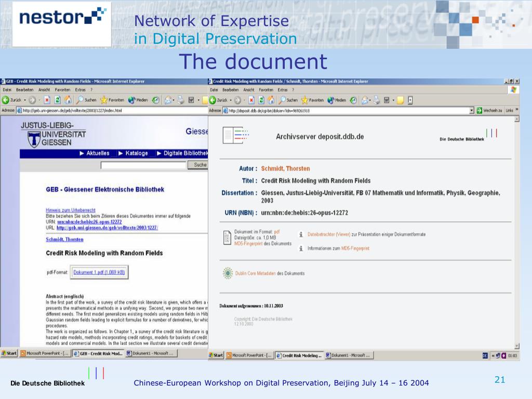Click Home icon in deposit.ddb.de window
532x399 pixels.
271,100
